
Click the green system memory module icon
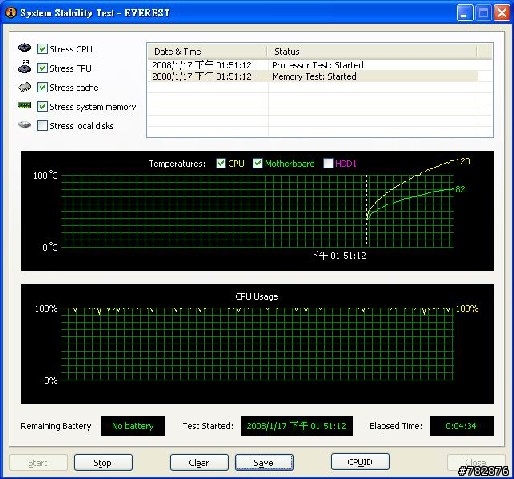(24, 105)
